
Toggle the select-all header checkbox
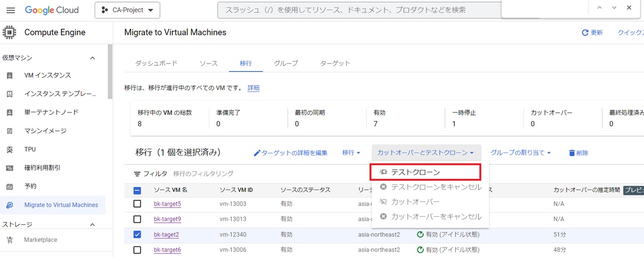click(x=137, y=190)
